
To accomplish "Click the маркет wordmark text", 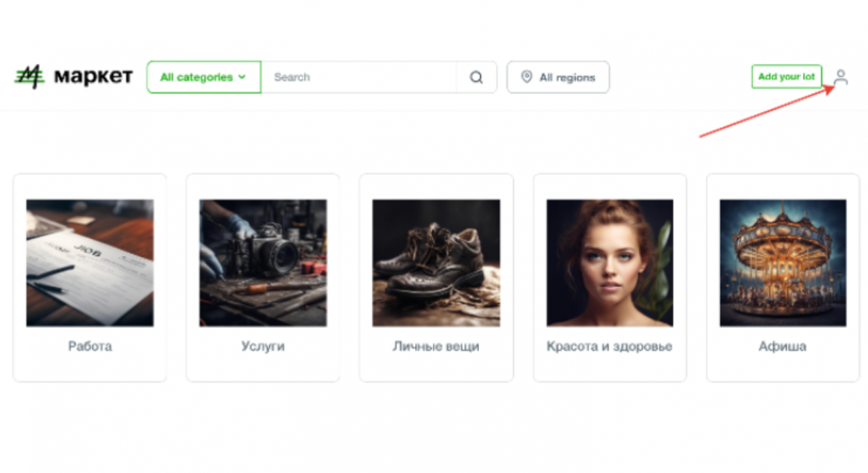I will click(x=93, y=76).
